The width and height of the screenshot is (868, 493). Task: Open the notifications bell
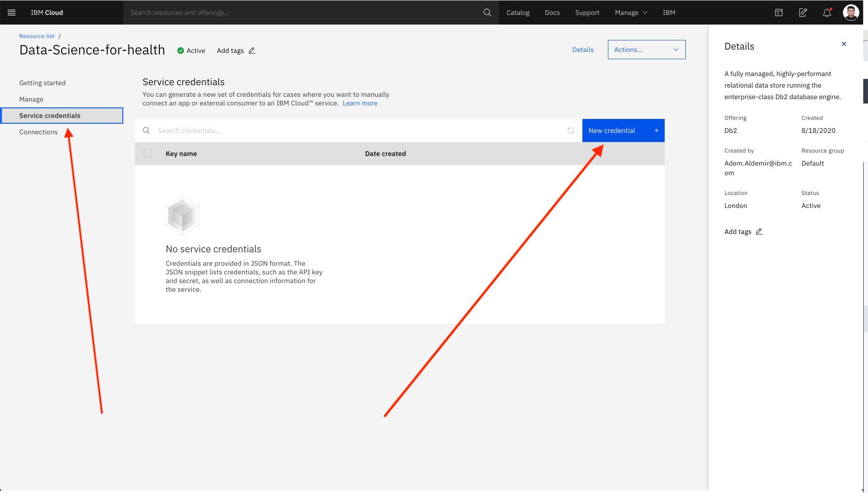pyautogui.click(x=827, y=13)
